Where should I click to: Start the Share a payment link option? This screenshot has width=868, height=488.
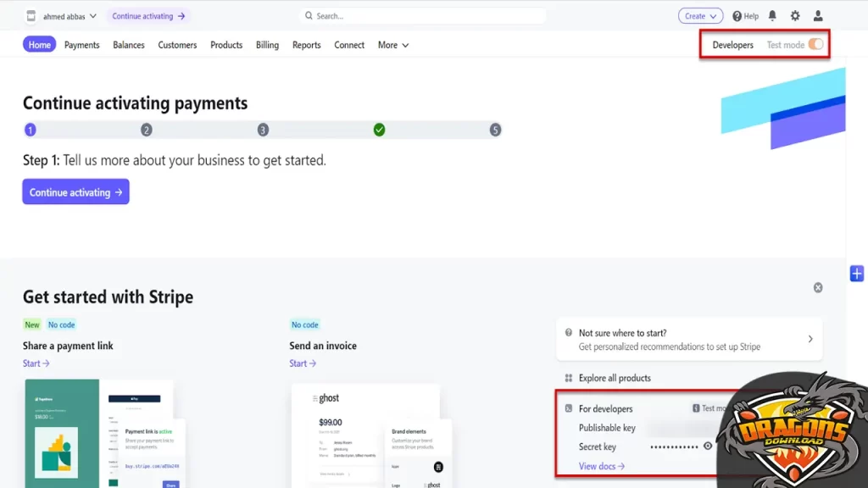pos(36,363)
